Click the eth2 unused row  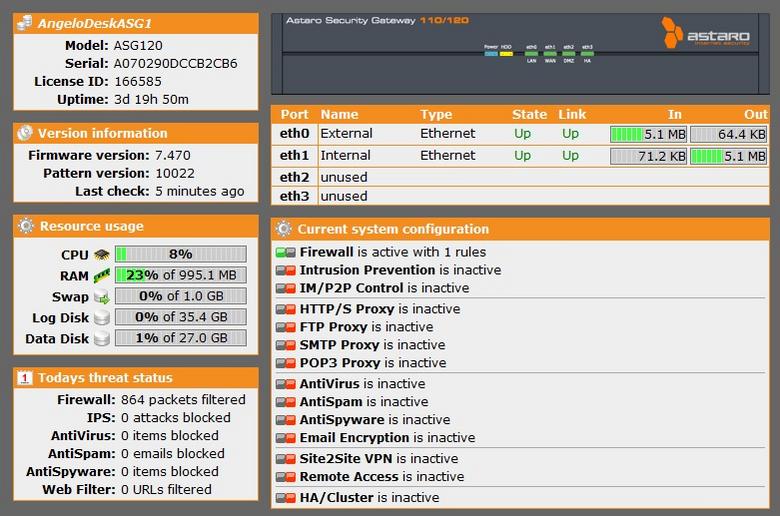(520, 177)
